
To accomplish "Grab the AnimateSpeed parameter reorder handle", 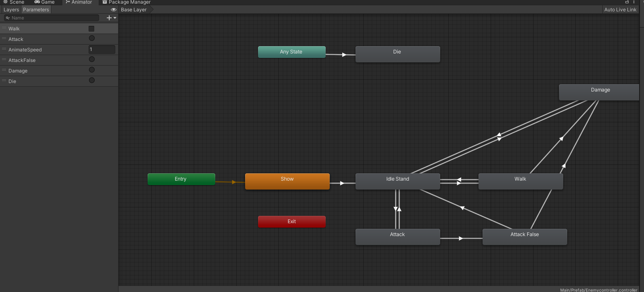I will point(4,49).
